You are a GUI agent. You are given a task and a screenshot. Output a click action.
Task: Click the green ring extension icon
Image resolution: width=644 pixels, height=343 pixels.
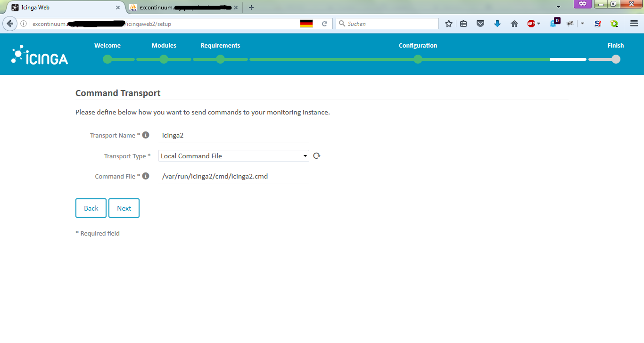tap(614, 24)
